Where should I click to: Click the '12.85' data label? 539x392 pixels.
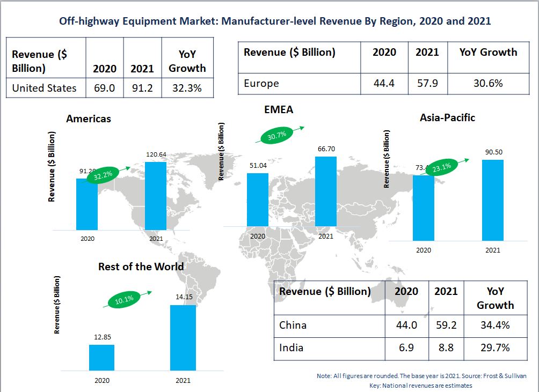pyautogui.click(x=103, y=337)
